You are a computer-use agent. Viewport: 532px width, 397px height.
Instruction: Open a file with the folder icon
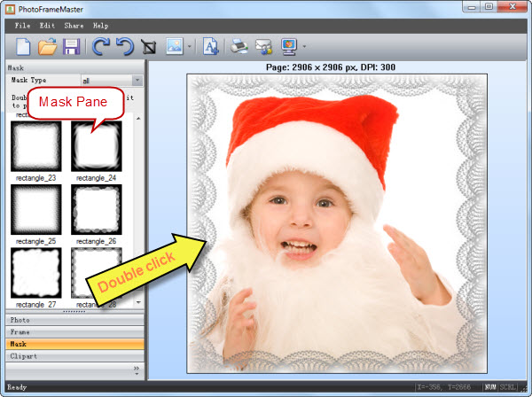click(46, 46)
